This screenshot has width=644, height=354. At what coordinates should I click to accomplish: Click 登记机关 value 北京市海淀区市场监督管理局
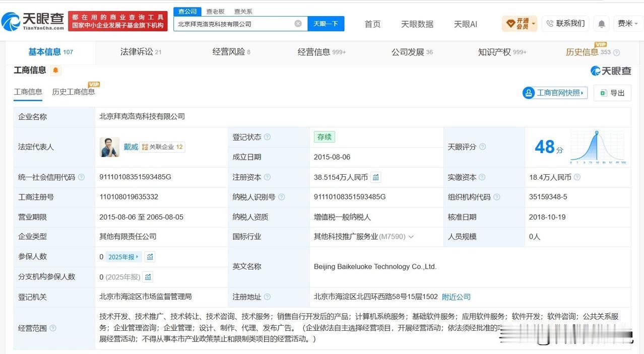click(x=146, y=297)
